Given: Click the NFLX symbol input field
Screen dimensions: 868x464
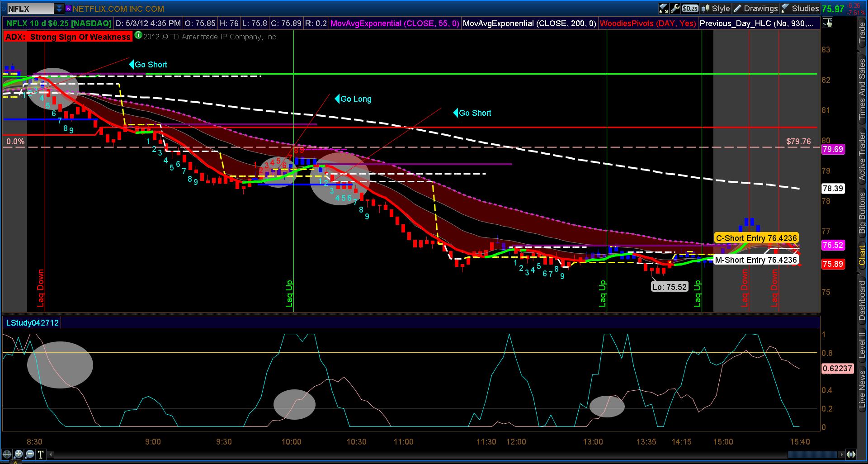Looking at the screenshot, I should [30, 9].
